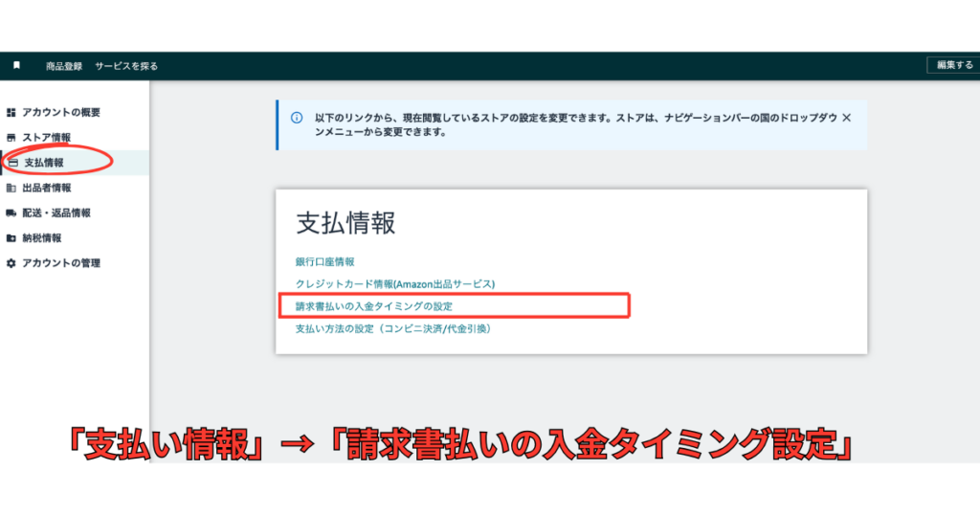Image resolution: width=980 pixels, height=515 pixels.
Task: Click the ストア情報 storefront icon
Action: (11, 138)
